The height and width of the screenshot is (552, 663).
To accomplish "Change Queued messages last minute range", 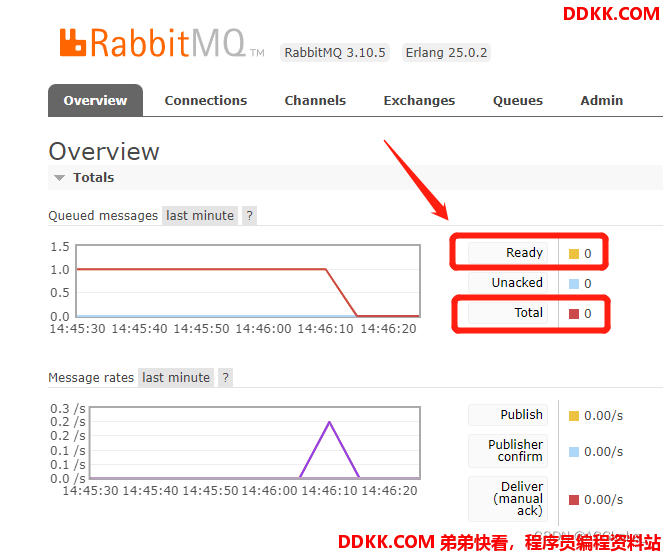I will click(200, 216).
